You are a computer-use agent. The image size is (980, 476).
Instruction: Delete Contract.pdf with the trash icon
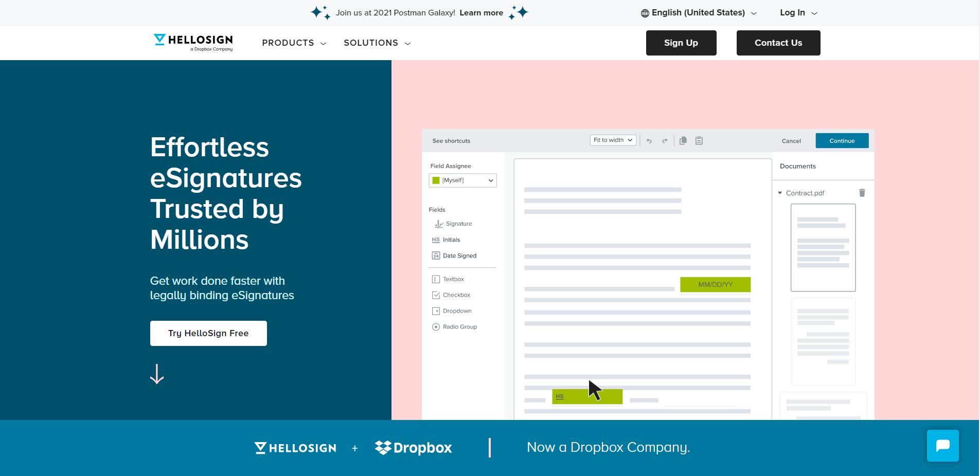pyautogui.click(x=862, y=193)
